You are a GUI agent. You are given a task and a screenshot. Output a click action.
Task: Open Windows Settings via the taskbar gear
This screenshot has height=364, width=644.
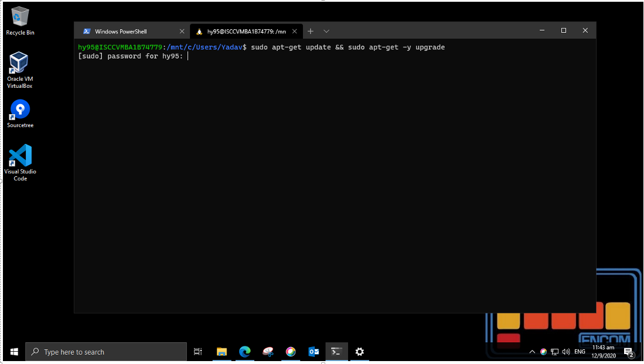click(359, 352)
